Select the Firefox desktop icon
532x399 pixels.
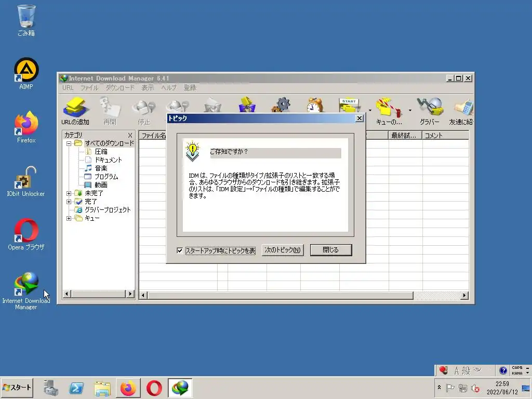(x=26, y=127)
